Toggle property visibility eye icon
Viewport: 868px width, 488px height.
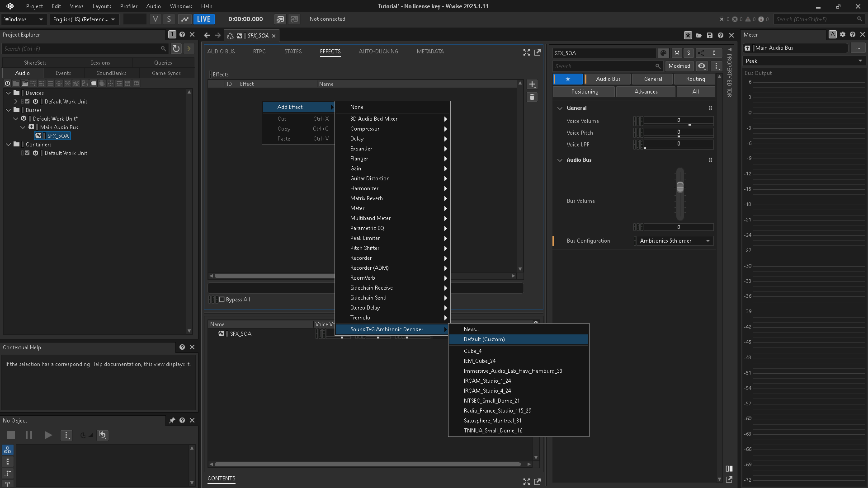tap(702, 66)
